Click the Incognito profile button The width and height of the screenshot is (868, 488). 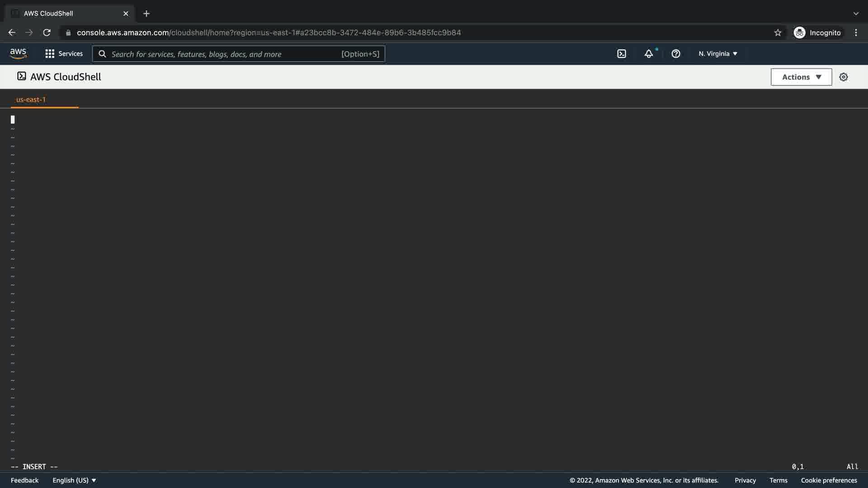click(x=817, y=33)
